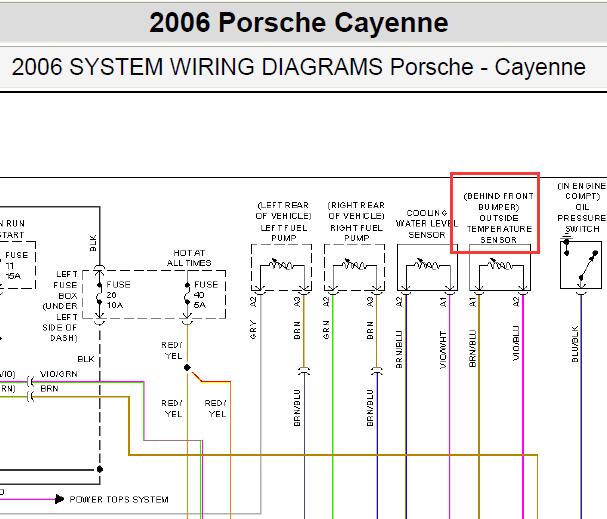Select the VIO/BLU wire label
This screenshot has height=519, width=607.
pyautogui.click(x=516, y=343)
